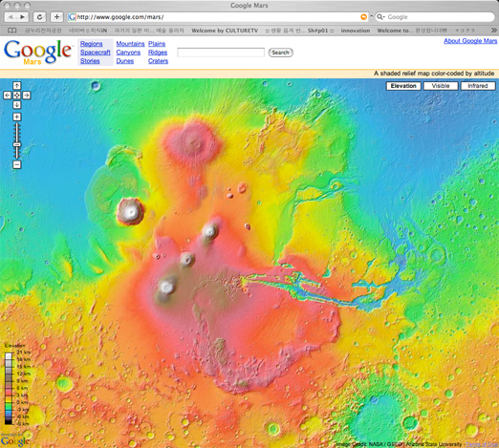The height and width of the screenshot is (448, 499).
Task: Click the browser URL address field
Action: click(218, 17)
